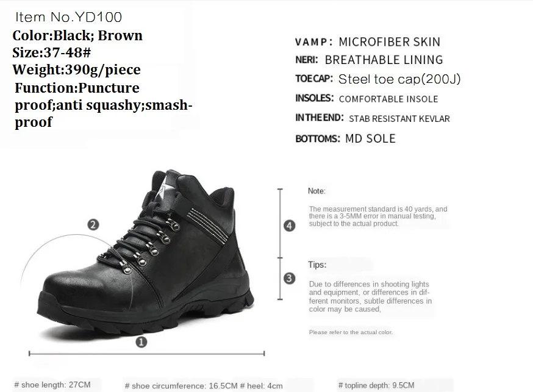Click the Steel toe cap(200J) text
Image resolution: width=533 pixels, height=392 pixels.
point(399,79)
